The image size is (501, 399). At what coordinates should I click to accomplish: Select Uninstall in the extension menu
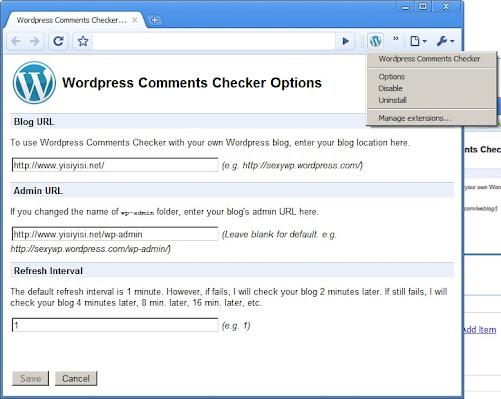click(392, 100)
